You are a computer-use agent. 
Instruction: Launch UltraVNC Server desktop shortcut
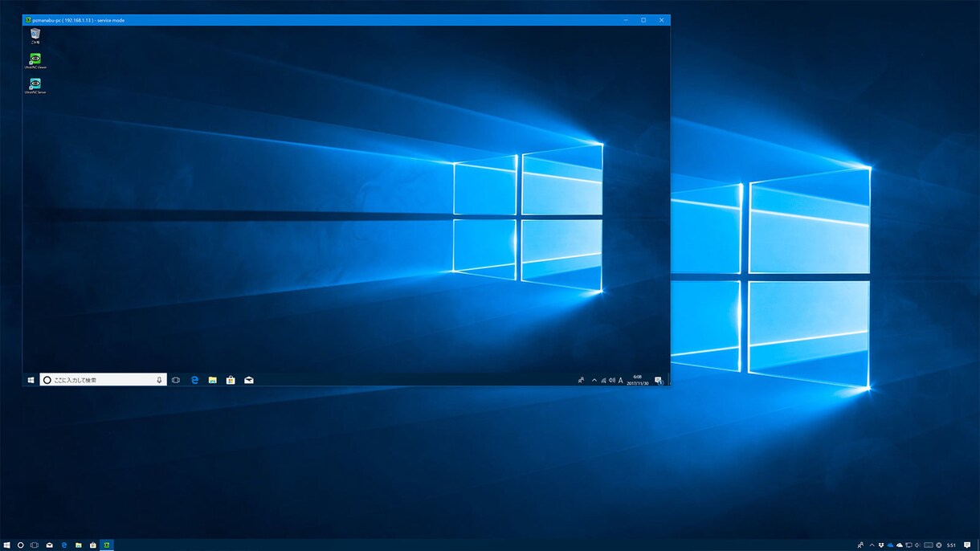coord(35,85)
